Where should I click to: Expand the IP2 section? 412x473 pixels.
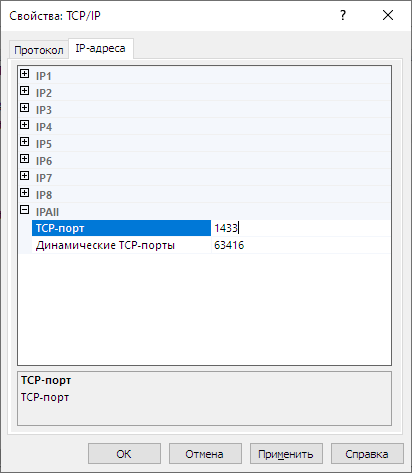[x=24, y=91]
